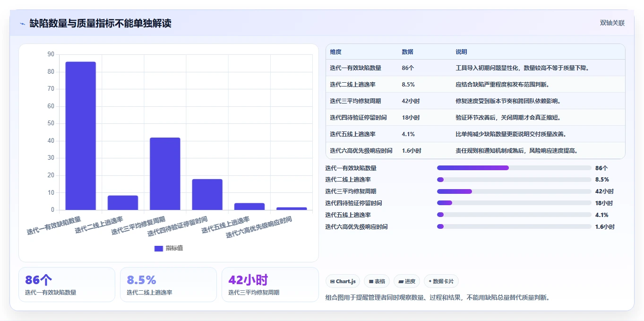Click description 修复速度受到版本节奏和跨团队依赖影响
Viewport: 644px width, 321px height.
pos(508,101)
